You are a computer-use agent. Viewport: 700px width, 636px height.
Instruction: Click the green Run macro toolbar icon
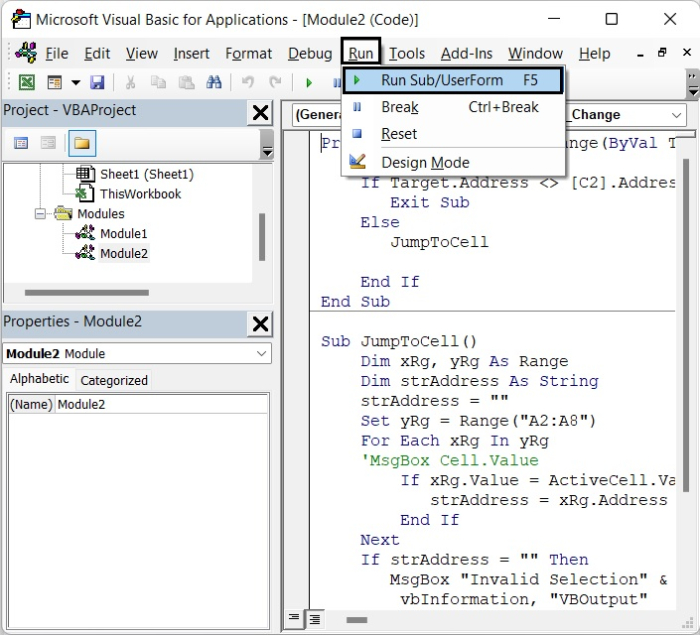[309, 82]
